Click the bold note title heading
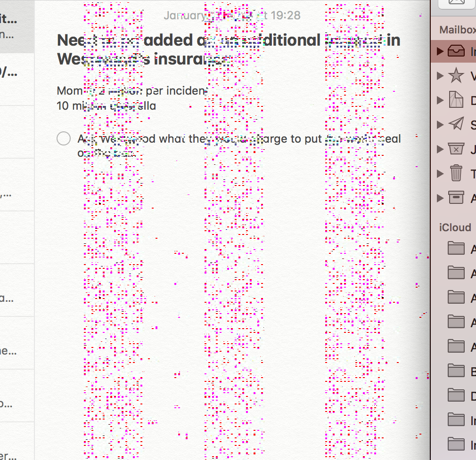Viewport: 476px width, 460px height. click(x=228, y=50)
